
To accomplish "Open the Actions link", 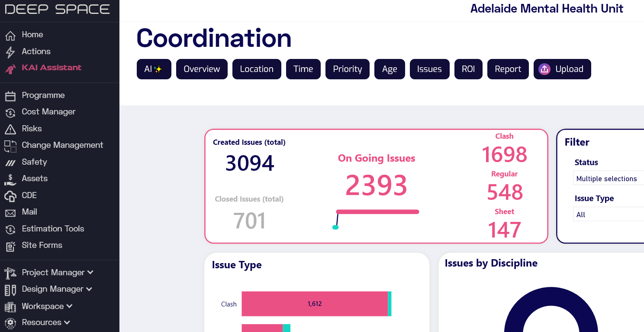I will pos(36,51).
